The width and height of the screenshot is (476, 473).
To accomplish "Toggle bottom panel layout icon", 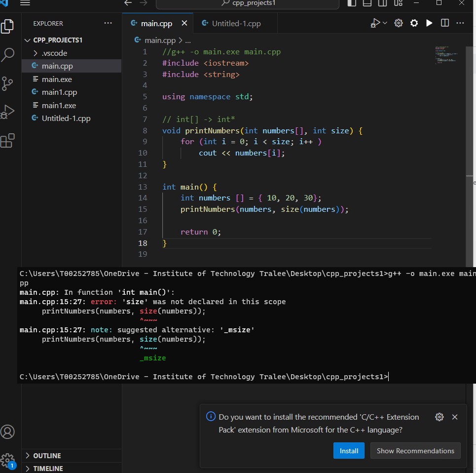I will (367, 3).
